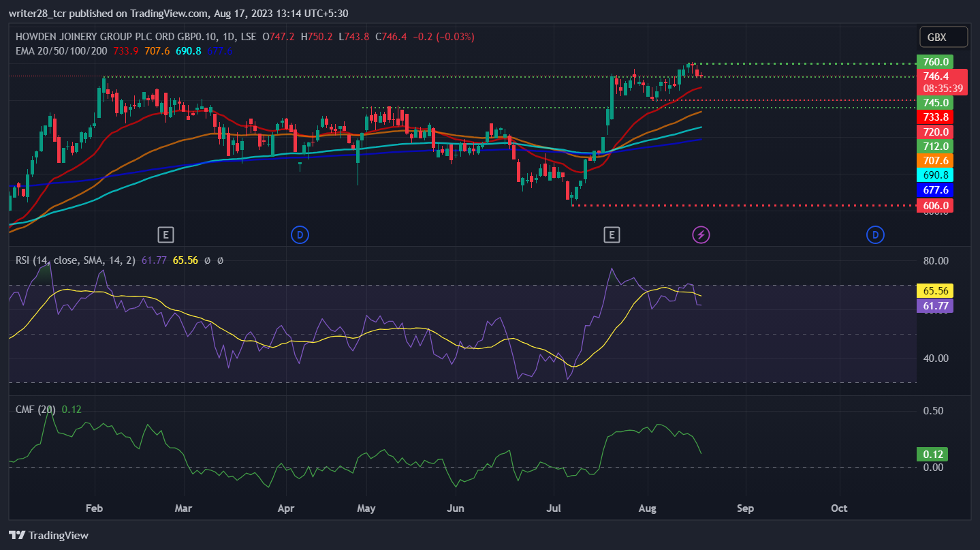Click the EMA 100 value 690.8 in legend
The image size is (980, 550).
coord(189,50)
